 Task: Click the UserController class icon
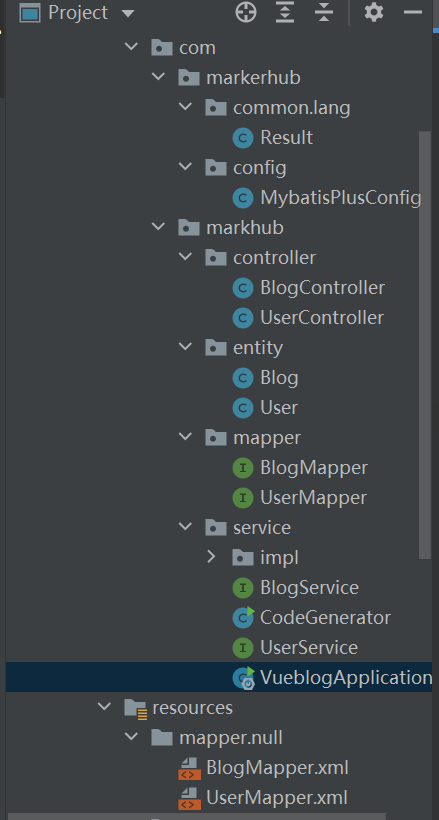click(243, 318)
